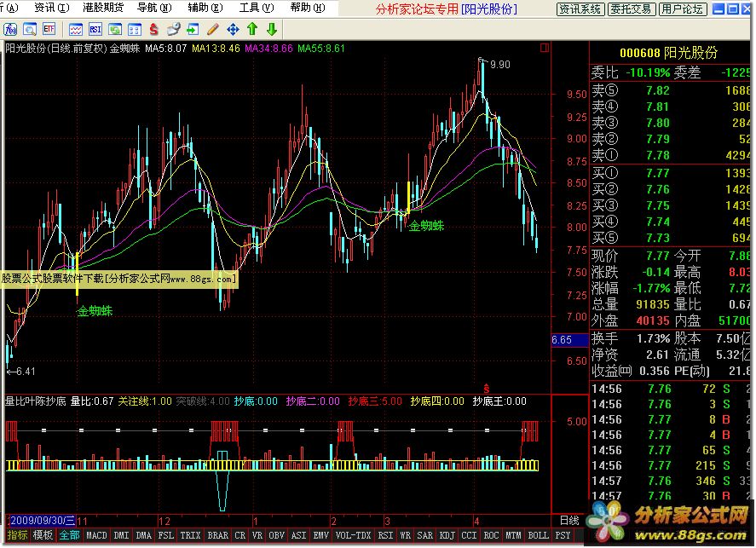The width and height of the screenshot is (756, 548).
Task: Switch to OBV indicator tab
Action: (x=277, y=535)
